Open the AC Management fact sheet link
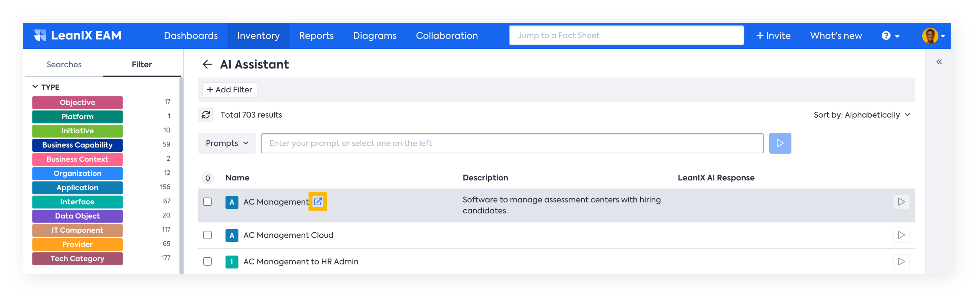The width and height of the screenshot is (980, 303). 276,202
